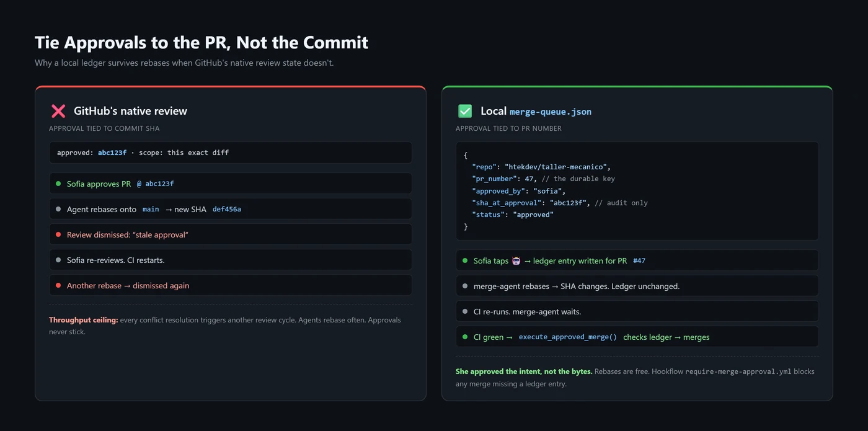Image resolution: width=868 pixels, height=431 pixels.
Task: Click the def456a SHA in the Agent rebases row
Action: pos(227,209)
